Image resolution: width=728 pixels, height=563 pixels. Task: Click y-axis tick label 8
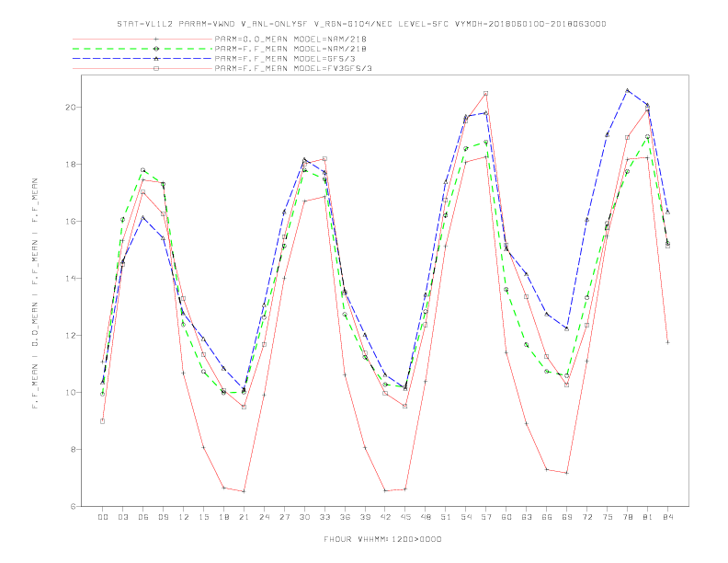point(73,450)
